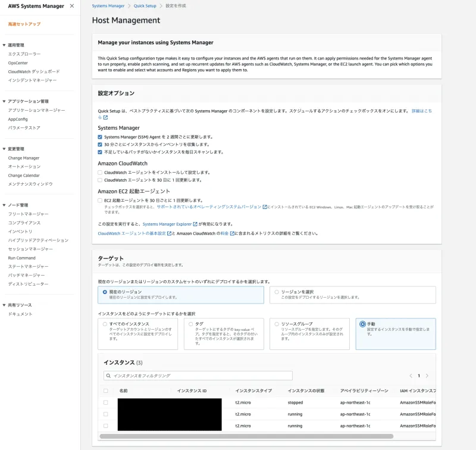Screen dimensions: 476x450
Task: Collapse the 変更管理 sidebar section
Action: pyautogui.click(x=4, y=149)
